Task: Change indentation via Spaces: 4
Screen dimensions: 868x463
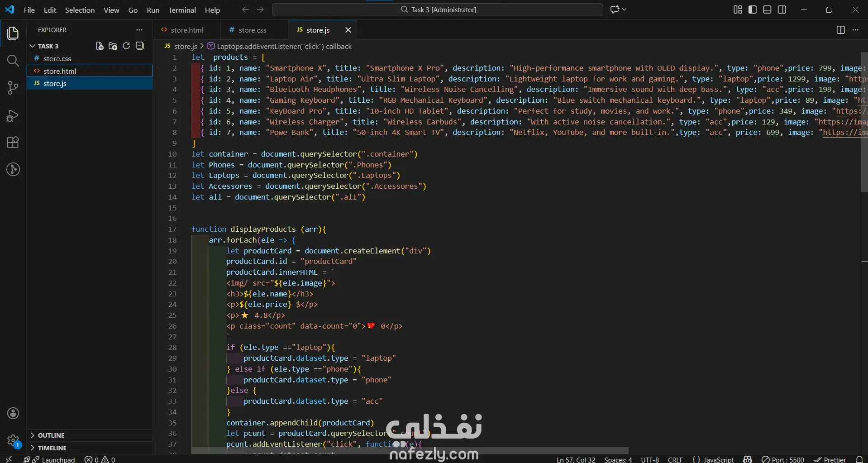Action: 618,459
